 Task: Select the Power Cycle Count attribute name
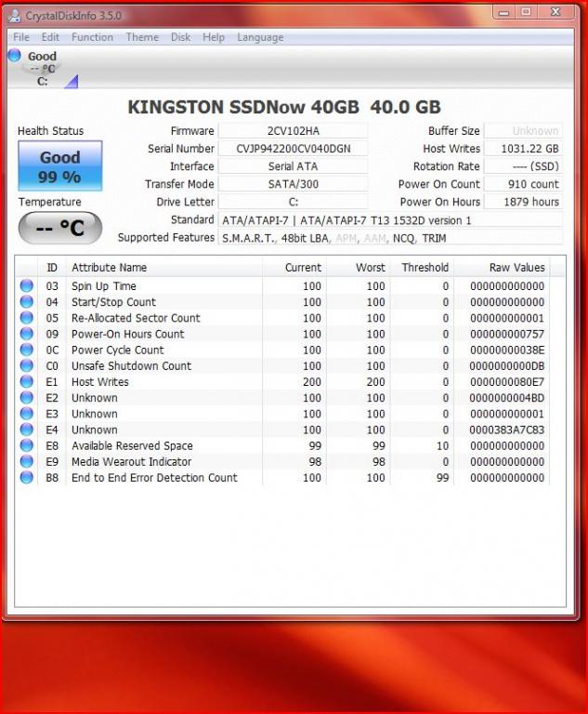(117, 350)
